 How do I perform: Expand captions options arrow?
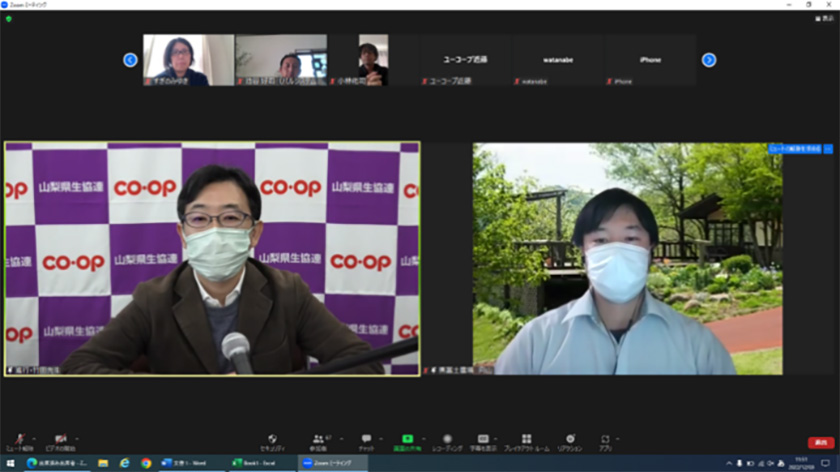(496, 439)
